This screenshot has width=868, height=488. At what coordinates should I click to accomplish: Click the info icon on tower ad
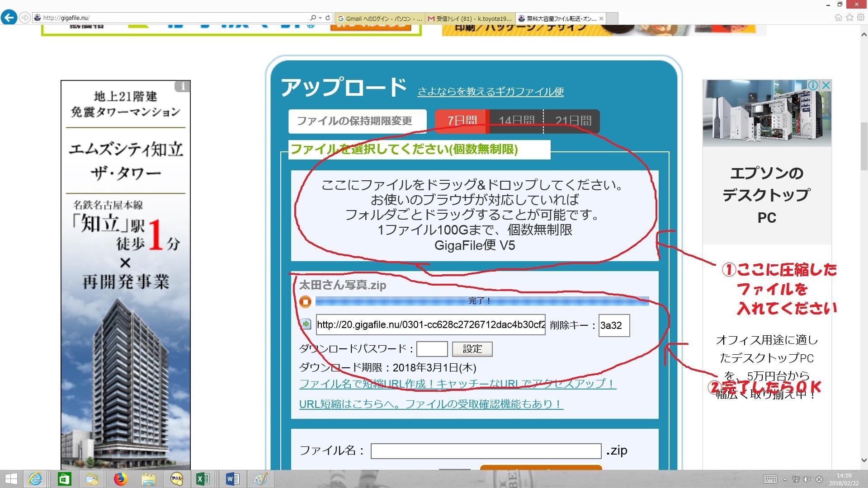click(x=183, y=86)
